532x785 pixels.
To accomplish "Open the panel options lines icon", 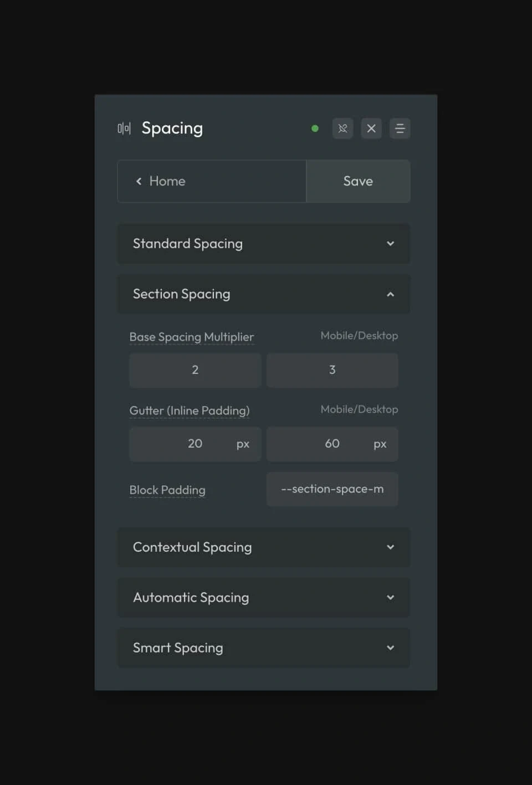I will 400,128.
